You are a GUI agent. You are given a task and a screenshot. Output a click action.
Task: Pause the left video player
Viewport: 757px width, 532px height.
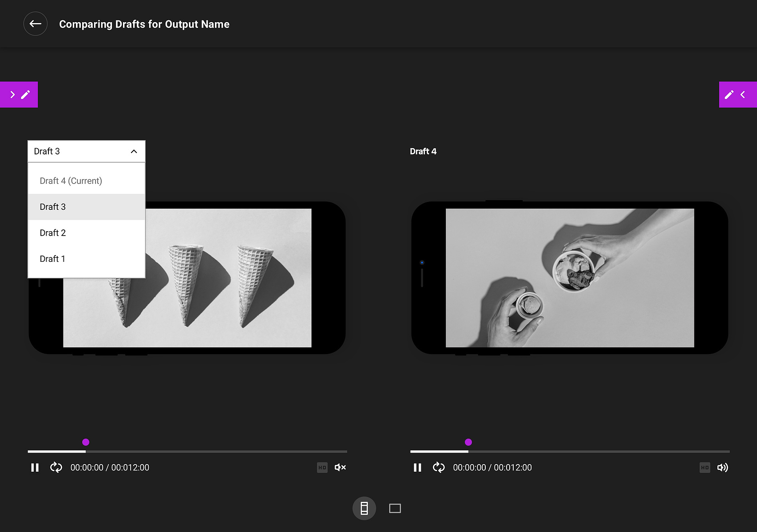click(x=35, y=468)
